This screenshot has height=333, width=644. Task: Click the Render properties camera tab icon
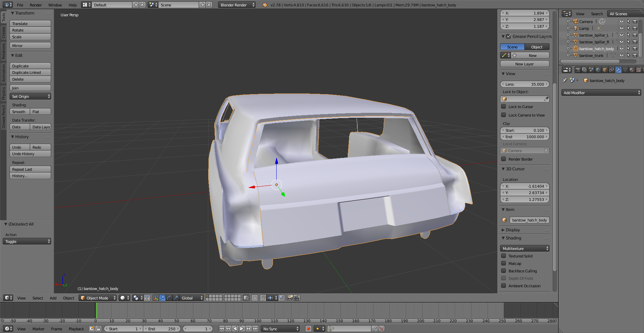tap(578, 70)
